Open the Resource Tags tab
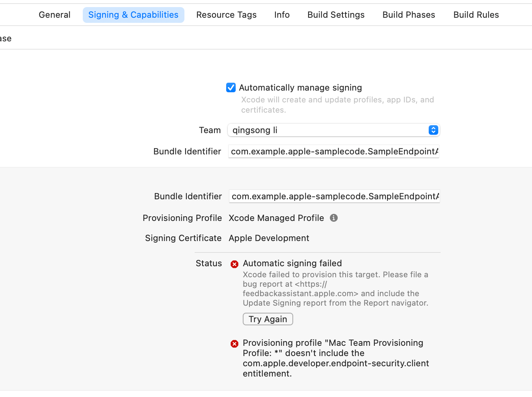The width and height of the screenshot is (532, 397). point(226,15)
